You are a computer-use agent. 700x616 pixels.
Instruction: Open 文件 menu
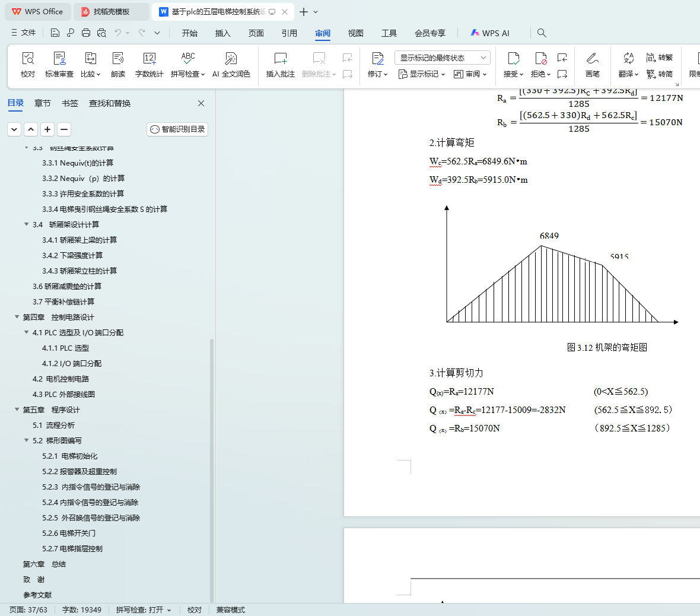[x=23, y=33]
